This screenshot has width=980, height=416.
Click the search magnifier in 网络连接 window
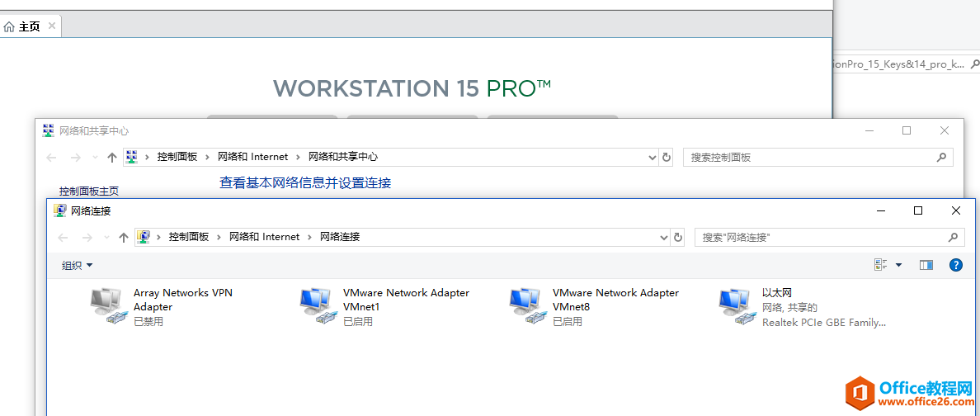953,237
